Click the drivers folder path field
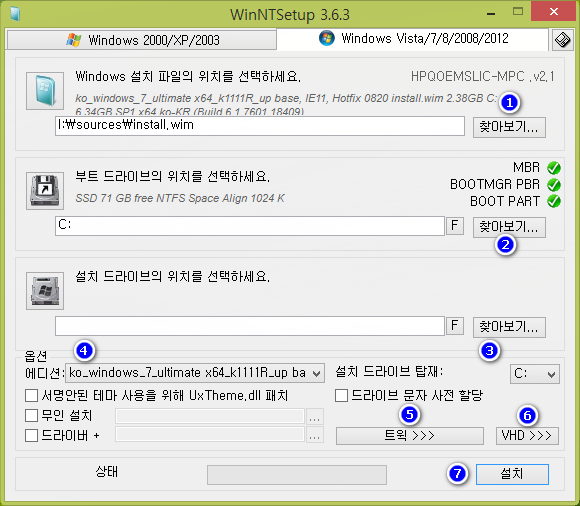580x506 pixels. pyautogui.click(x=210, y=434)
